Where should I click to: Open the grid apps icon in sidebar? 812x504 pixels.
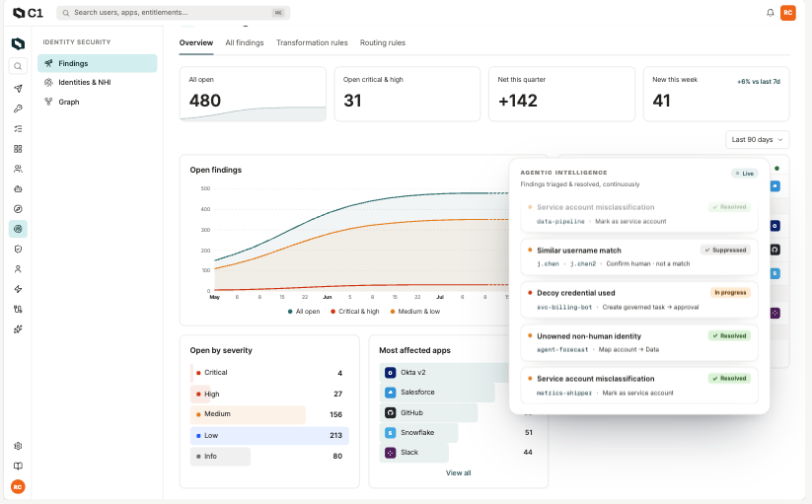18,149
